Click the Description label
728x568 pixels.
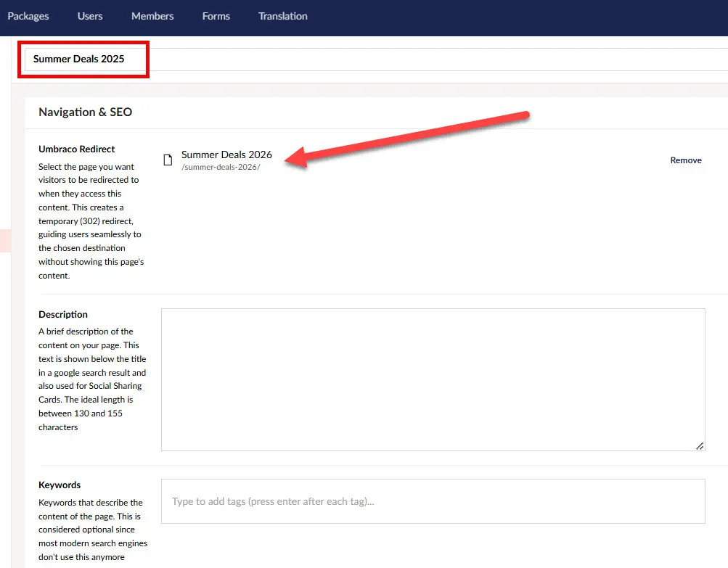point(62,314)
